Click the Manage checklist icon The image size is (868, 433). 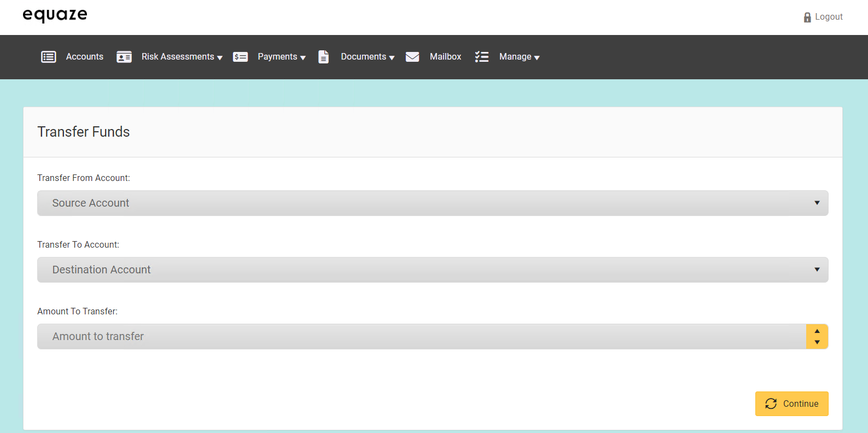[482, 57]
